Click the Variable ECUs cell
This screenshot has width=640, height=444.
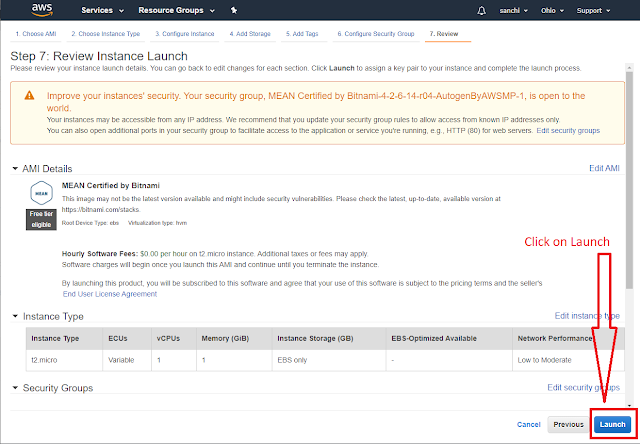127,360
